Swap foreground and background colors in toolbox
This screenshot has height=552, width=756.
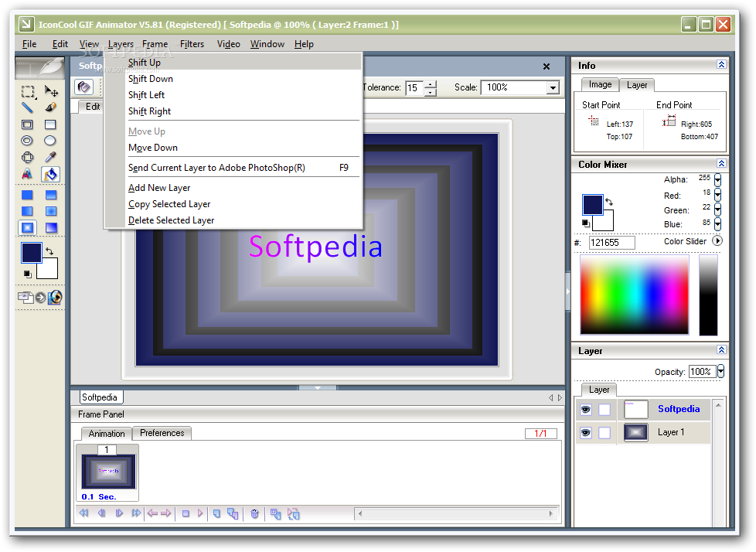click(49, 250)
